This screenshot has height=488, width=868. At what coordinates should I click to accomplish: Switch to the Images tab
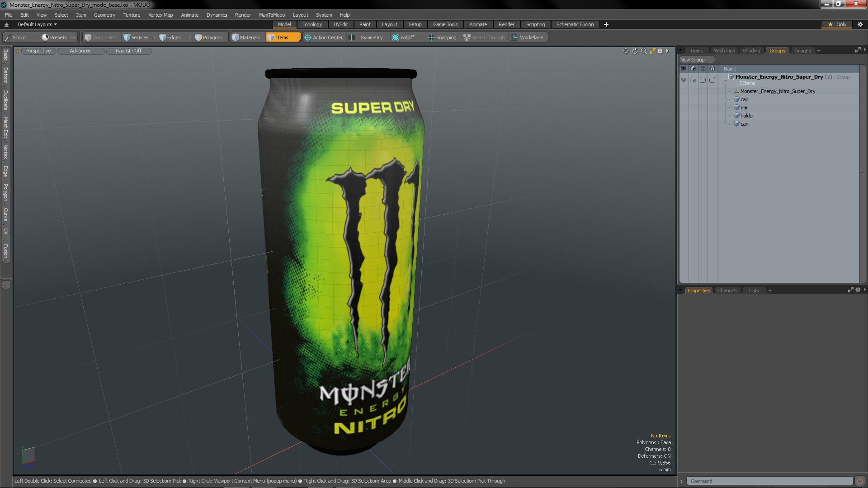[x=802, y=51]
